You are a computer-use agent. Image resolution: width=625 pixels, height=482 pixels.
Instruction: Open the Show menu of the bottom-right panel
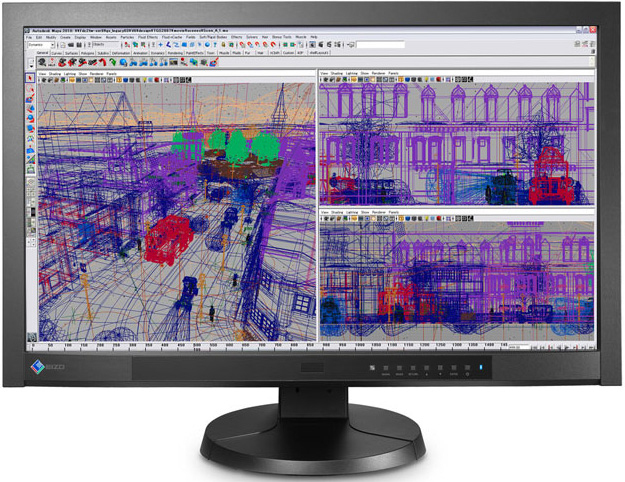coord(365,212)
